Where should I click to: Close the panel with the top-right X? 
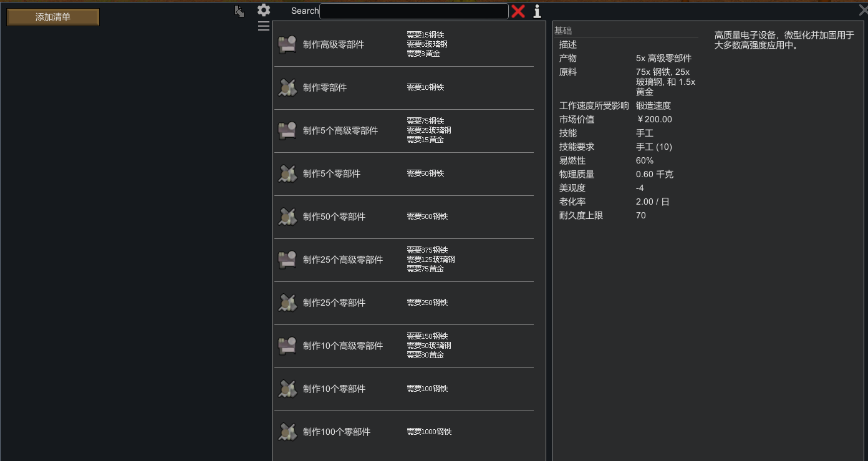coord(862,9)
